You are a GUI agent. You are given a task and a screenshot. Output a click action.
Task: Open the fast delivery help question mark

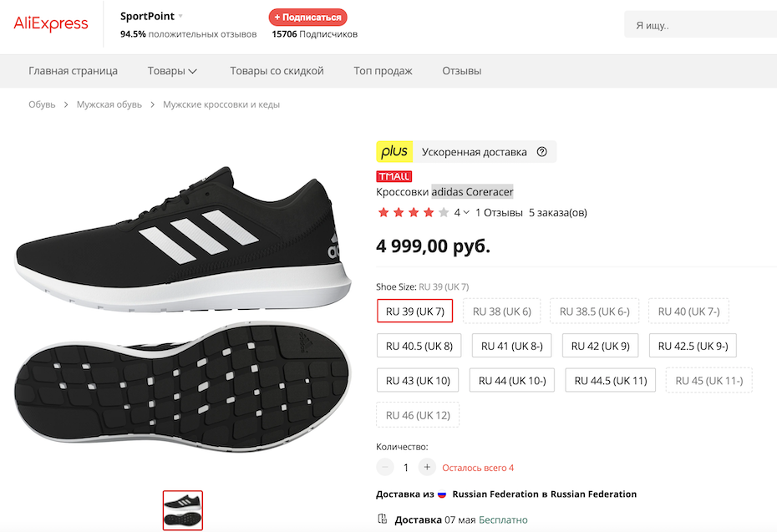[x=542, y=152]
